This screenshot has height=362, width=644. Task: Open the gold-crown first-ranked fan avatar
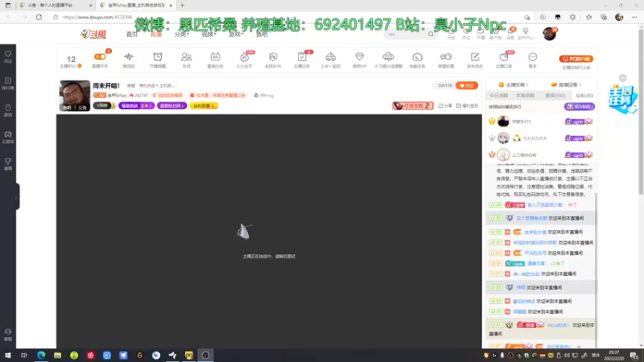click(503, 121)
